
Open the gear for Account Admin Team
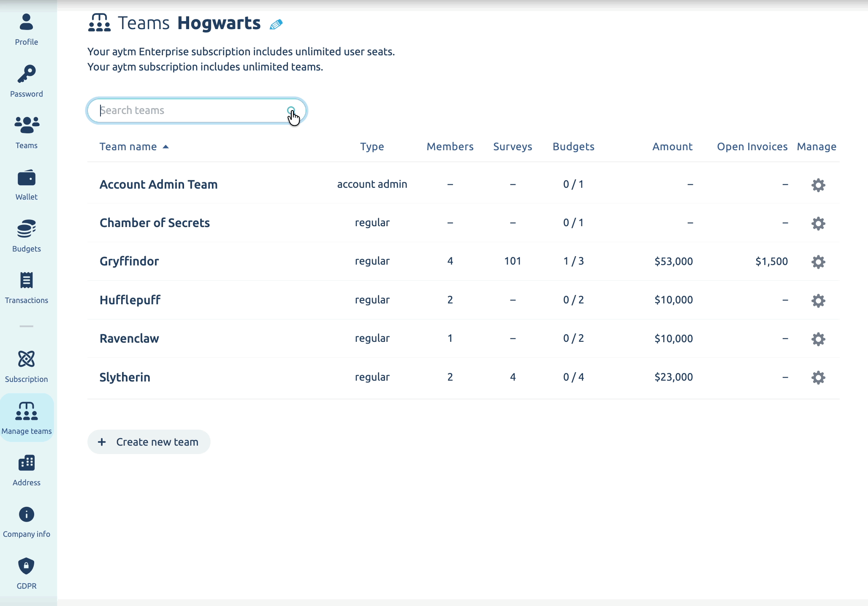818,185
